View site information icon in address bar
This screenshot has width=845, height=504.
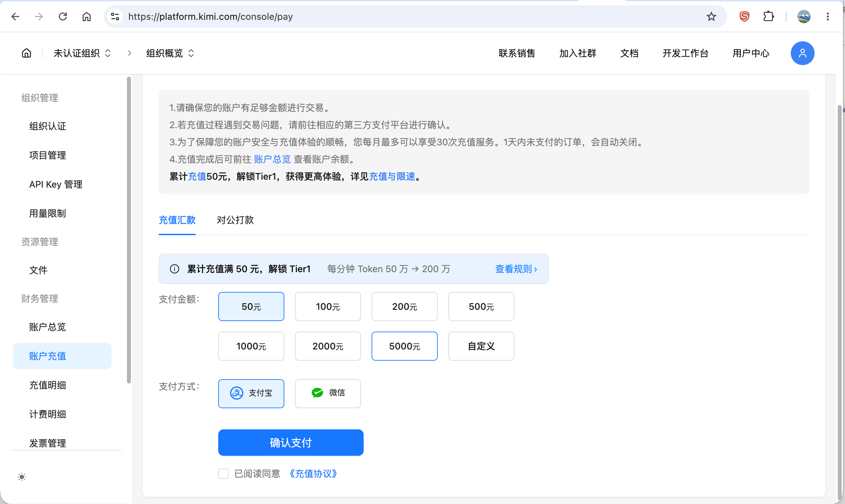[115, 16]
